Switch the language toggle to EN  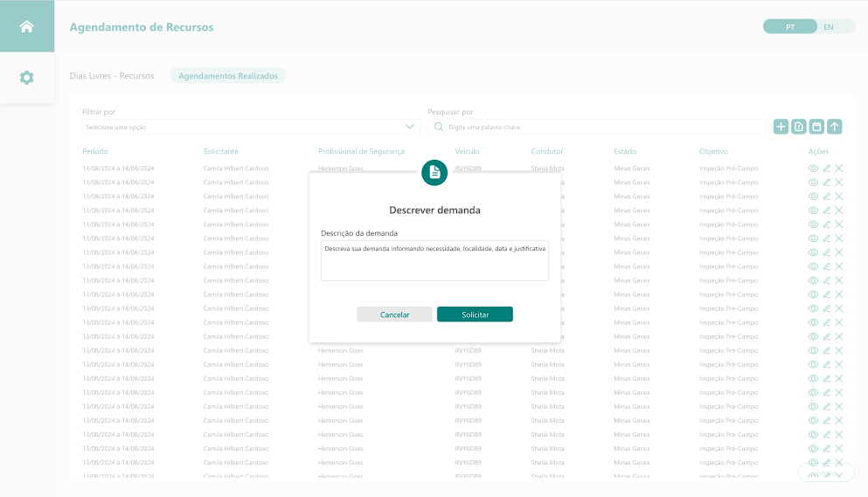829,26
